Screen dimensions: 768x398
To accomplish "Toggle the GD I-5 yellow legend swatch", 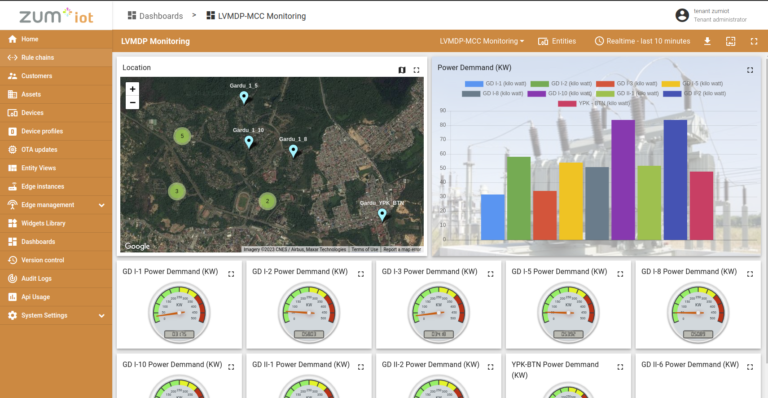I will 671,84.
